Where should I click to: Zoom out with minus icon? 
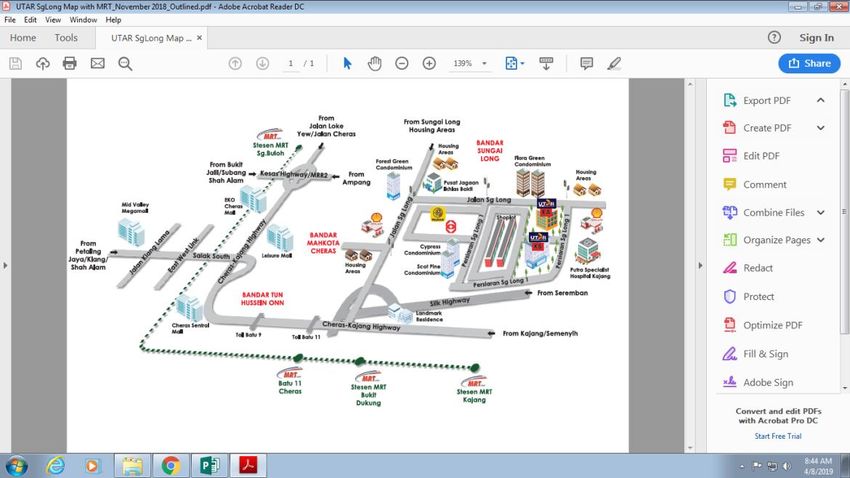pos(402,63)
